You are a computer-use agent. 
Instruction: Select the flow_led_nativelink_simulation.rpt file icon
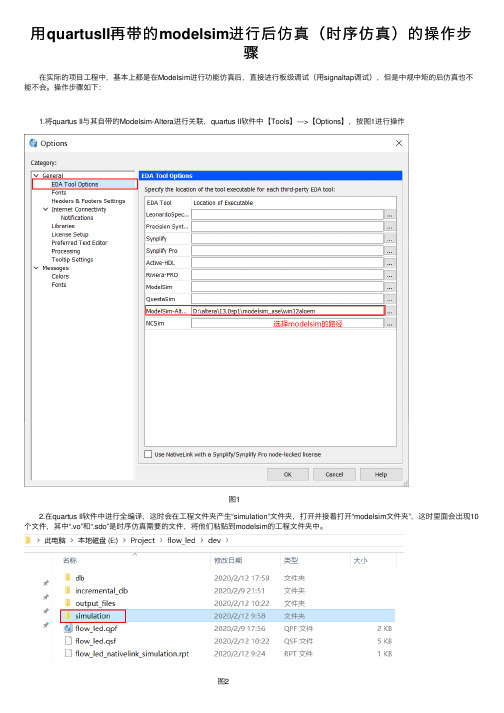[68, 653]
